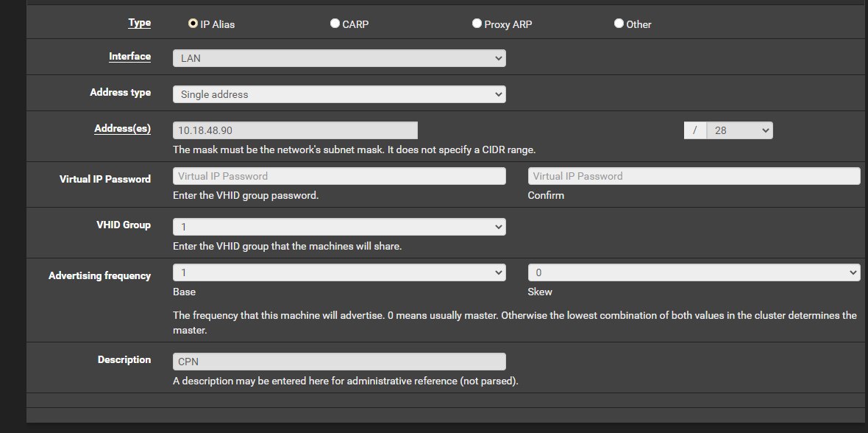
Task: Click the address field containing 10.18.48.90
Action: (295, 130)
